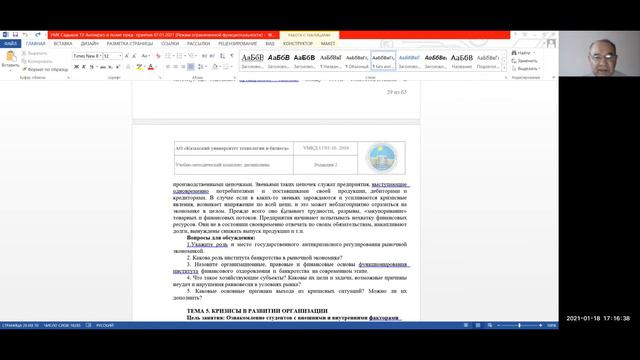This screenshot has height=360, width=640.
Task: Toggle underline (Ч) formatting
Action: (91, 67)
